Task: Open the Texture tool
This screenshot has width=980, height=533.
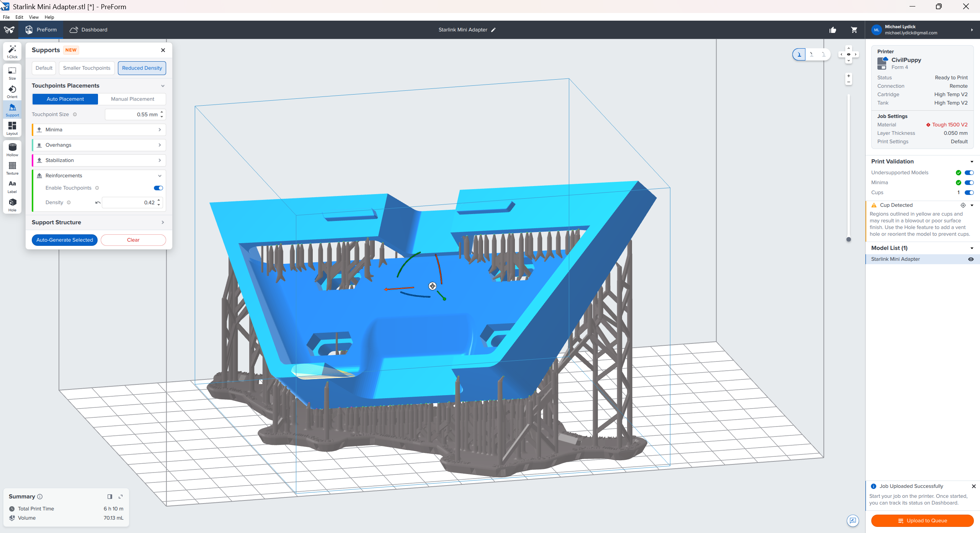Action: click(12, 168)
